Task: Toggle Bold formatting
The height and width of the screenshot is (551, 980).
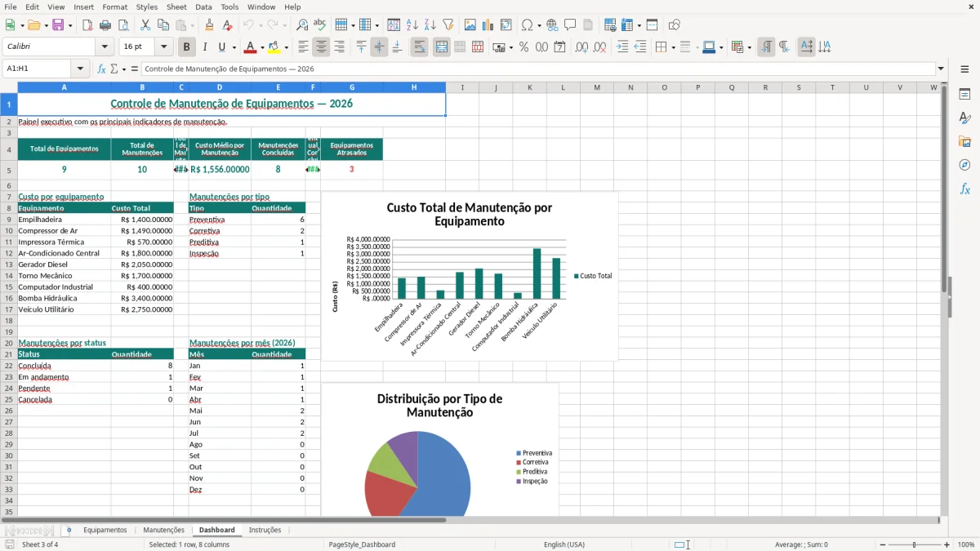Action: coord(186,47)
